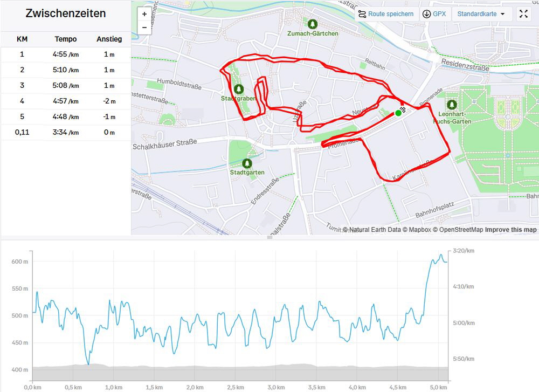Toggle fullscreen map view
539x392 pixels.
(523, 14)
